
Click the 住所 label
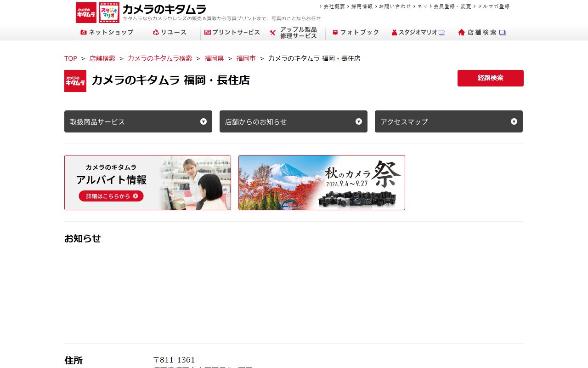click(73, 360)
